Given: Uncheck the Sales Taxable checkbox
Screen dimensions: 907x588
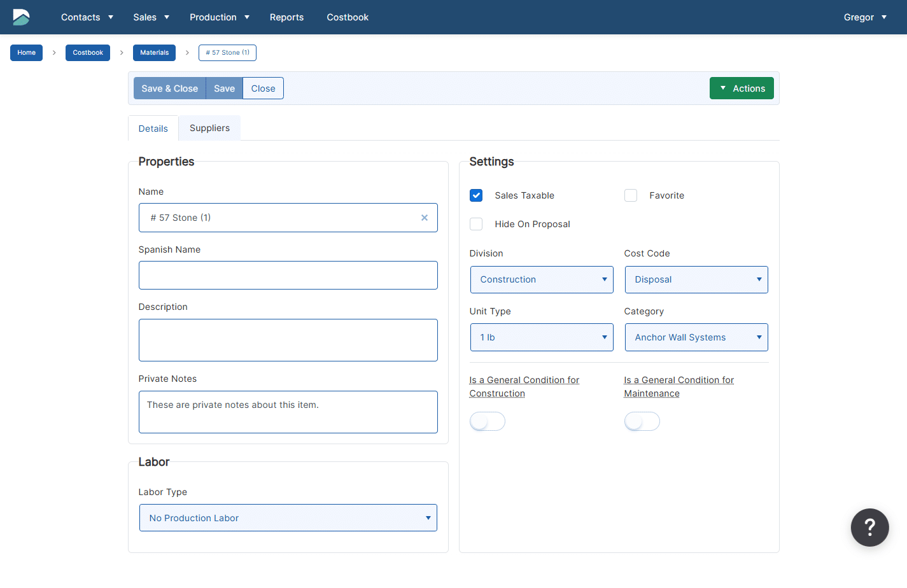Looking at the screenshot, I should point(476,195).
